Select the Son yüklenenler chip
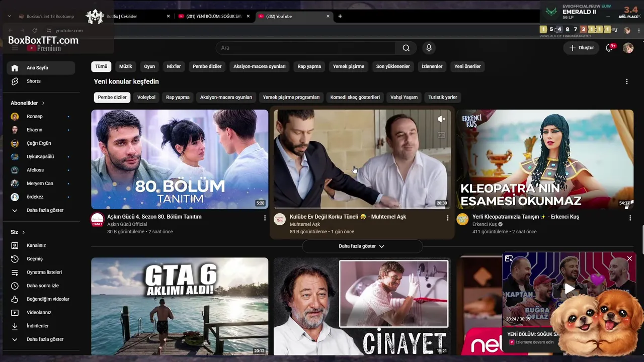 tap(393, 66)
